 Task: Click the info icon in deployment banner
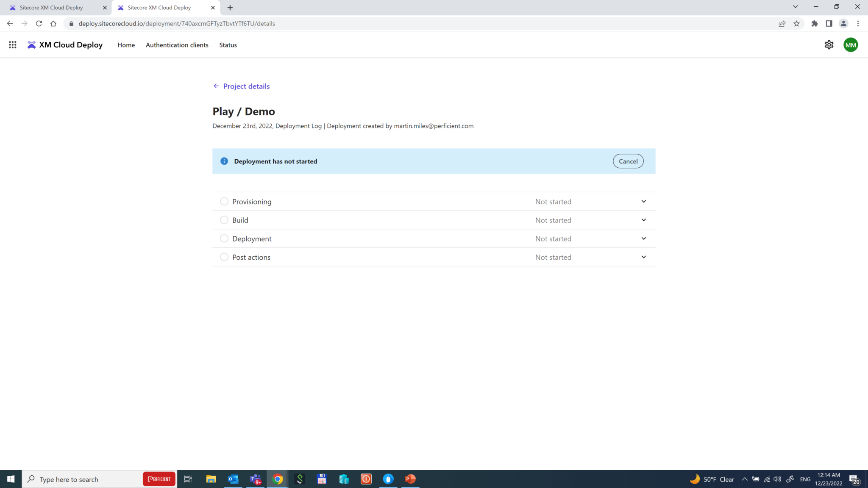[224, 161]
